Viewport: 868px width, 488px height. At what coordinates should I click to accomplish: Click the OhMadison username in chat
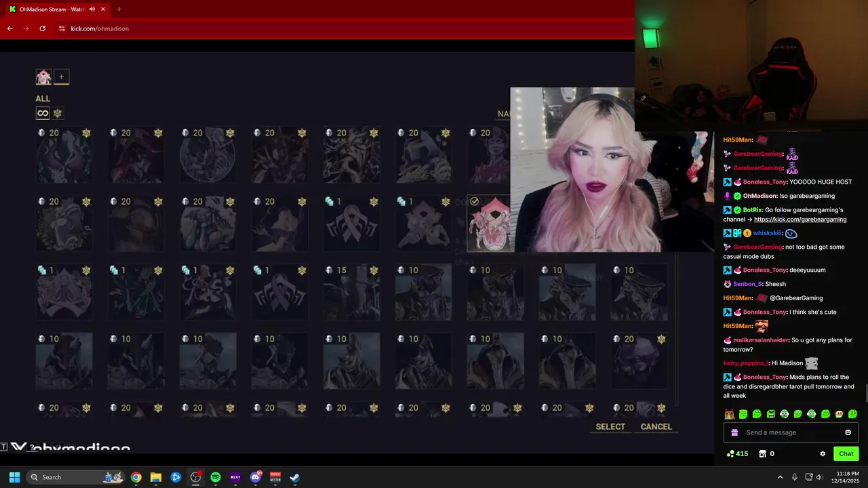tap(762, 196)
